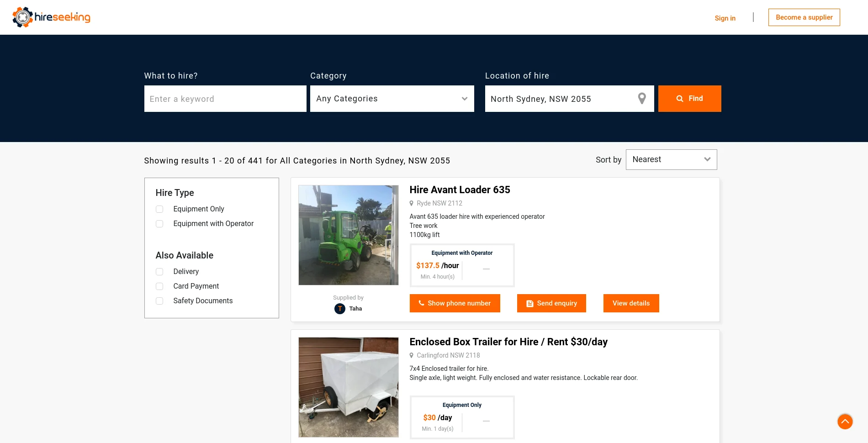Image resolution: width=868 pixels, height=443 pixels.
Task: Click the Enter a keyword field
Action: click(225, 99)
